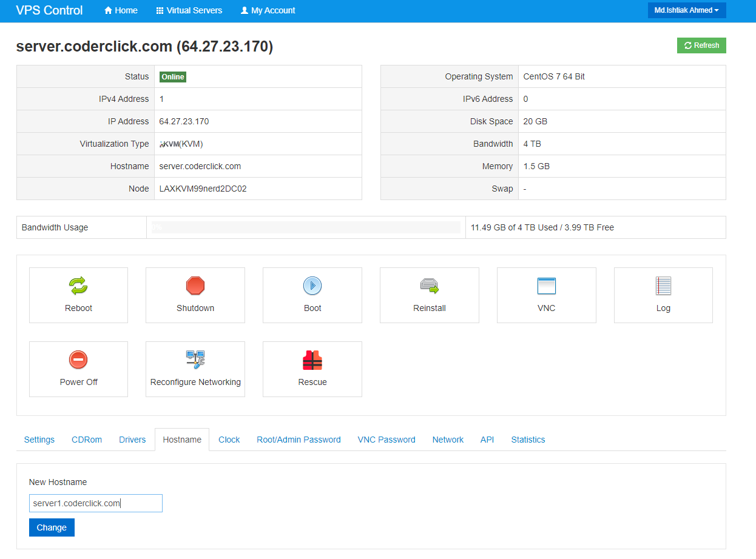The height and width of the screenshot is (559, 756).
Task: Click the Swap row label
Action: (x=502, y=189)
